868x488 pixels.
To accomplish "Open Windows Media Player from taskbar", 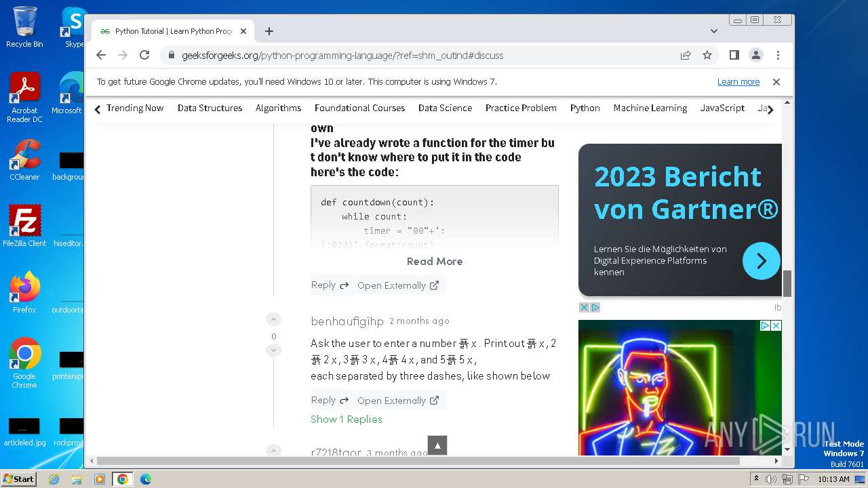I will point(100,479).
